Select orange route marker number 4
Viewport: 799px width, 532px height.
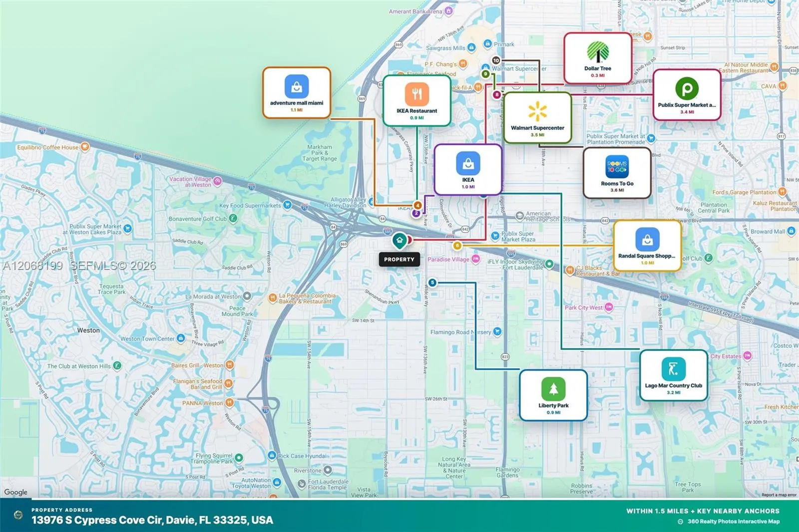click(x=417, y=205)
